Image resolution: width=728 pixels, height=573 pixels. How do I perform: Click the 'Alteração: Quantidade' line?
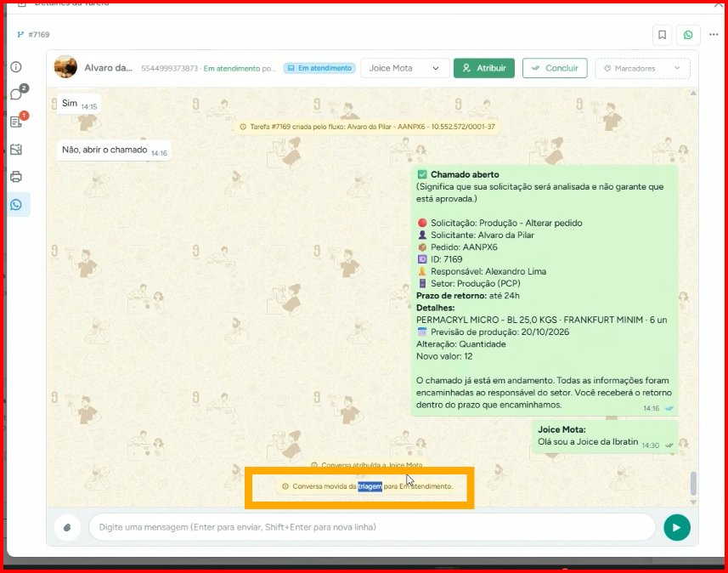coord(460,344)
